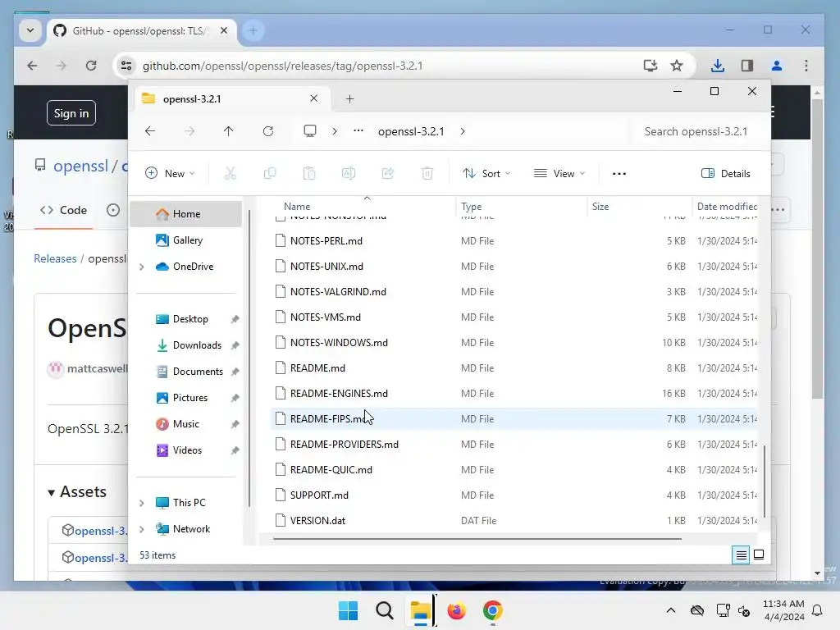Image resolution: width=840 pixels, height=630 pixels.
Task: Select the SUPPORT.md file
Action: [514, 495]
